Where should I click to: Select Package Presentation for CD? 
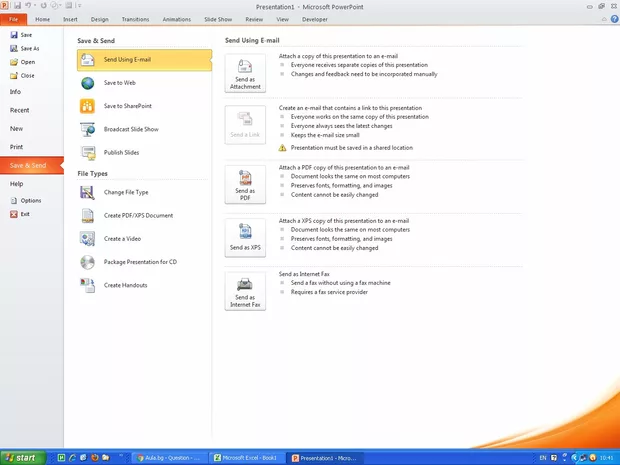coord(140,261)
